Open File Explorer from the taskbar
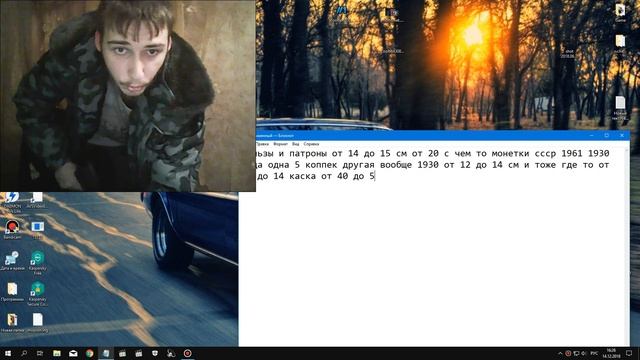Viewport: 640px width, 360px height. tap(57, 353)
